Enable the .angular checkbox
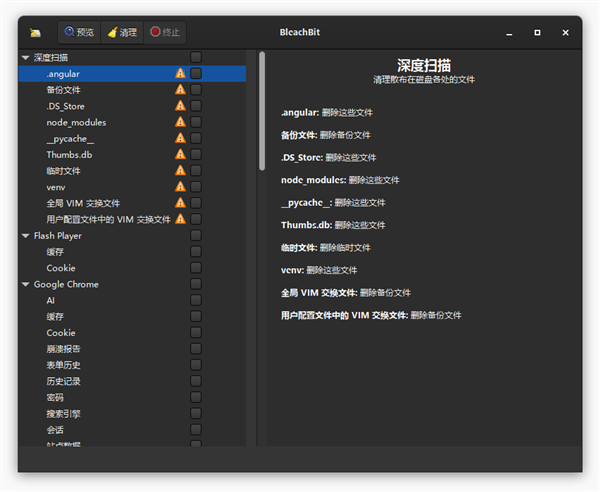Image resolution: width=600 pixels, height=492 pixels. click(196, 73)
